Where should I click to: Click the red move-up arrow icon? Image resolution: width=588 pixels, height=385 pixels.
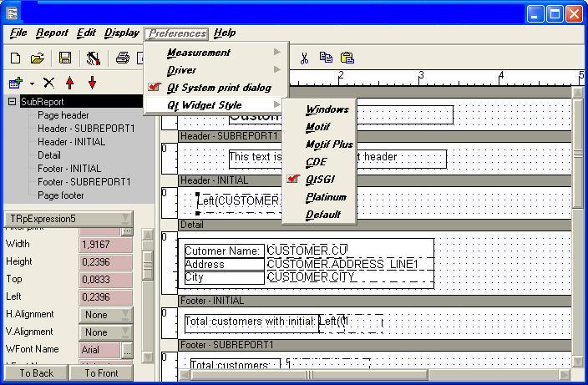click(x=70, y=83)
